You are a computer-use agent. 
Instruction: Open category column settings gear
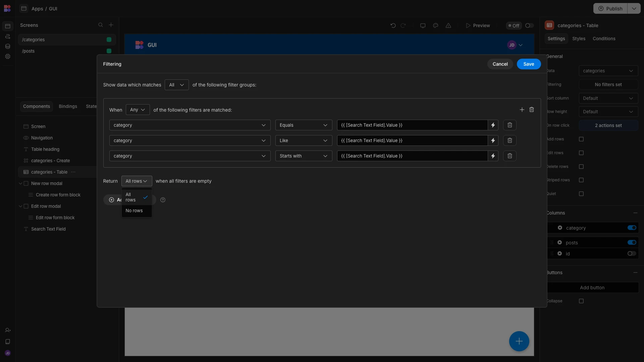coord(560,228)
